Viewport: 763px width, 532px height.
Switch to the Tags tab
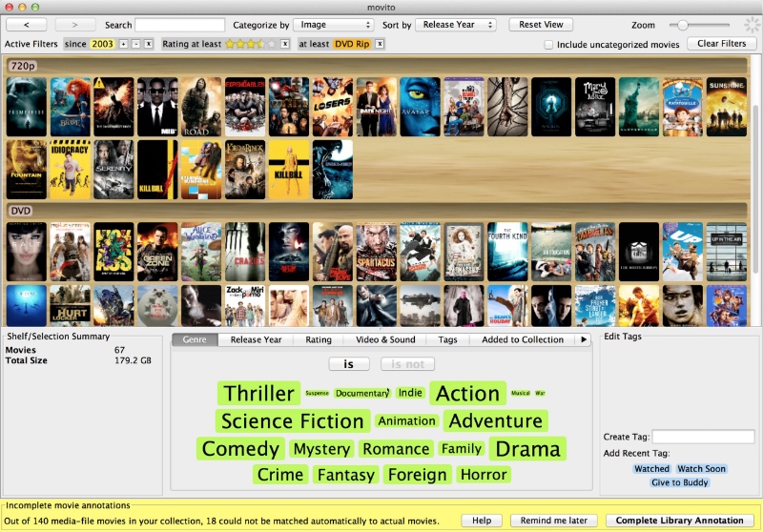[447, 339]
